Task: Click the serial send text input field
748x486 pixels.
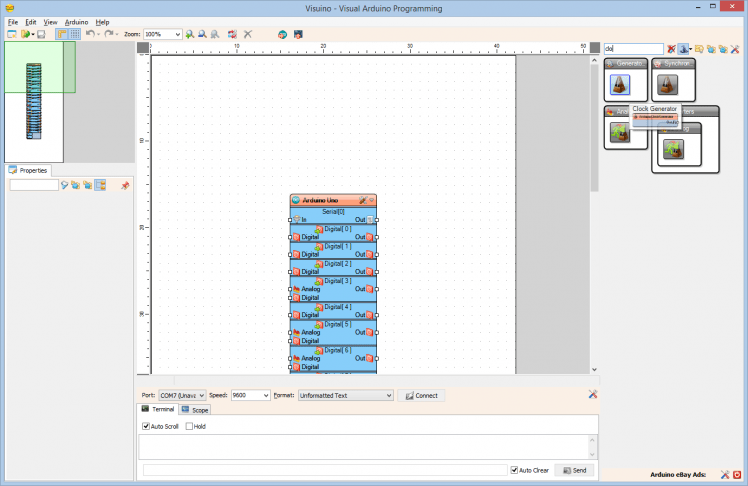Action: 325,470
